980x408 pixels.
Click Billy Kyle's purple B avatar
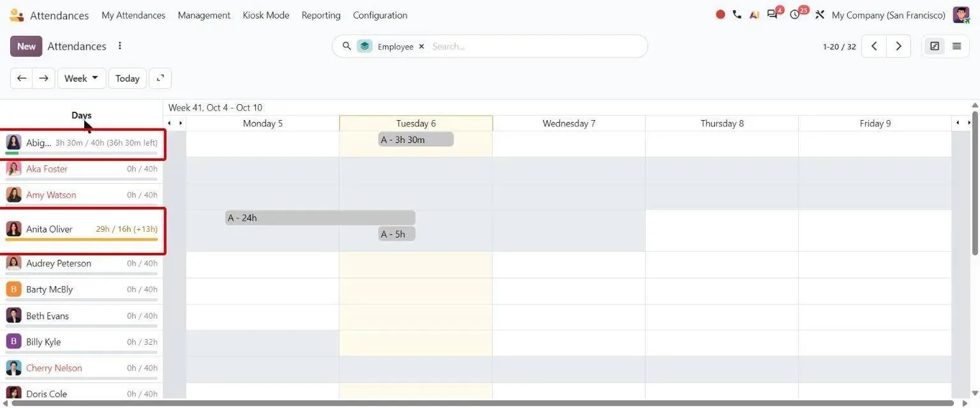pyautogui.click(x=13, y=342)
